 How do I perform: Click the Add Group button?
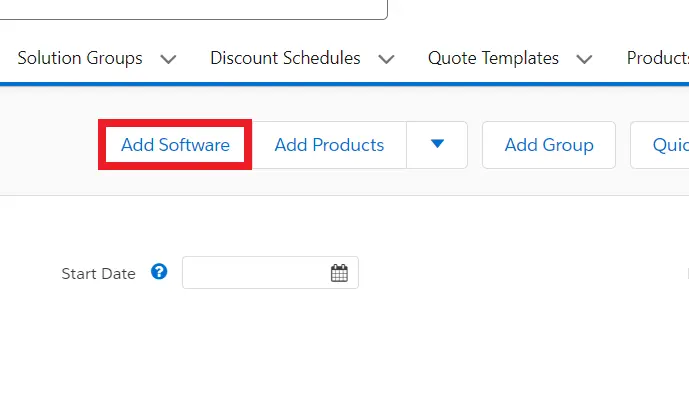549,145
